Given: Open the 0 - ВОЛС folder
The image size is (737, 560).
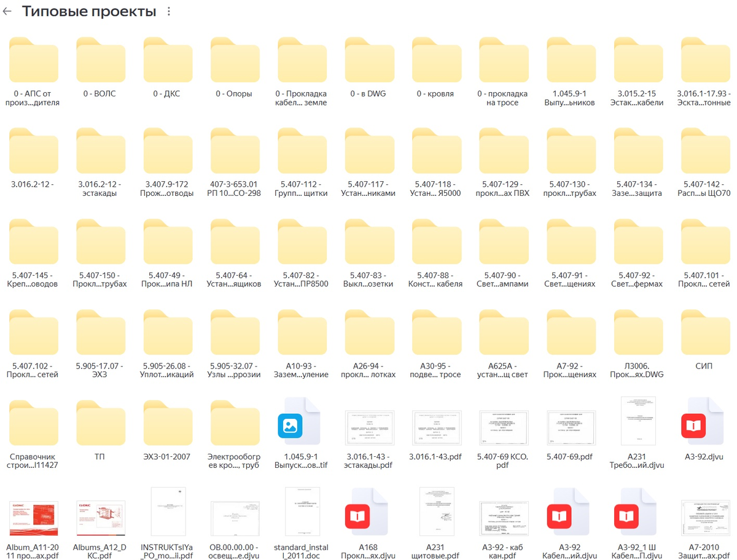Looking at the screenshot, I should click(x=101, y=60).
